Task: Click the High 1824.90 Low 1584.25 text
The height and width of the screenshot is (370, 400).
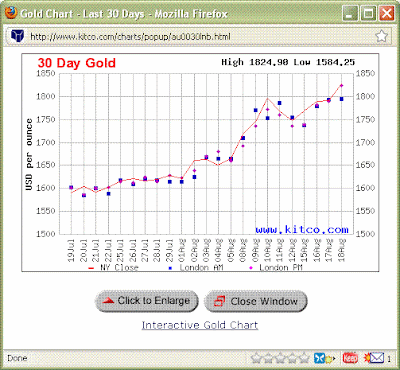Action: [288, 62]
